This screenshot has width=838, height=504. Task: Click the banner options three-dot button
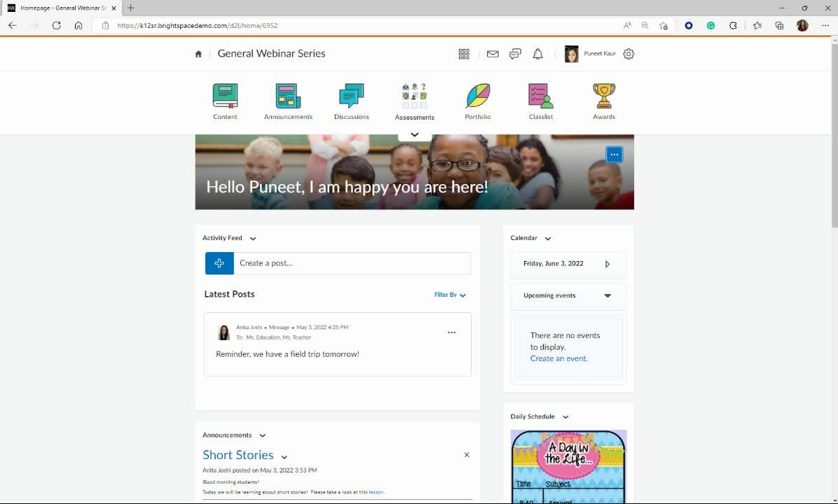tap(614, 155)
